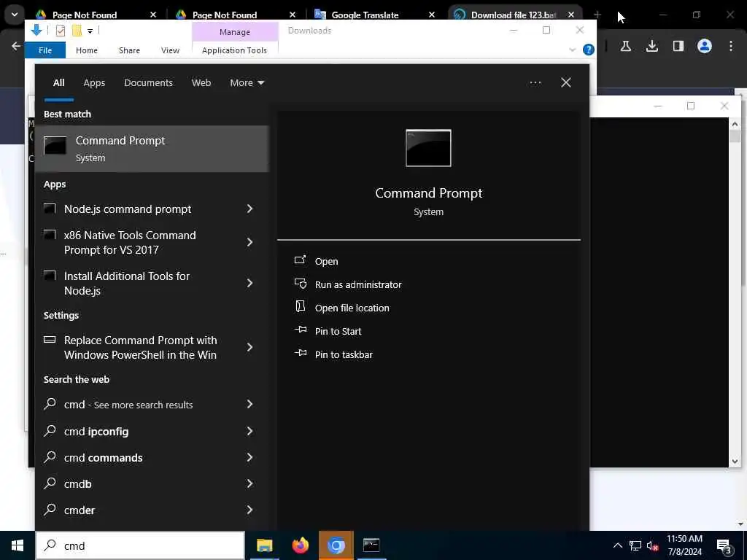The image size is (747, 560).
Task: Open the Customize Quick Access Toolbar dropdown
Action: pos(90,31)
